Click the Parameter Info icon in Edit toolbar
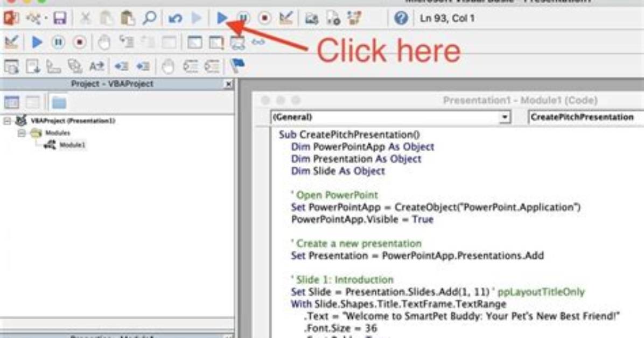The image size is (644, 338). click(75, 66)
